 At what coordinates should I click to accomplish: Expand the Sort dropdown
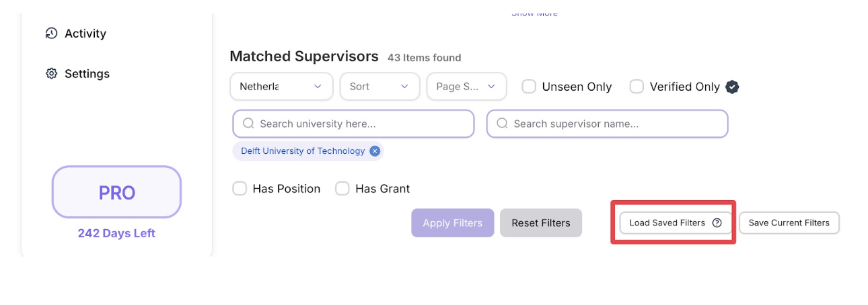coord(379,87)
